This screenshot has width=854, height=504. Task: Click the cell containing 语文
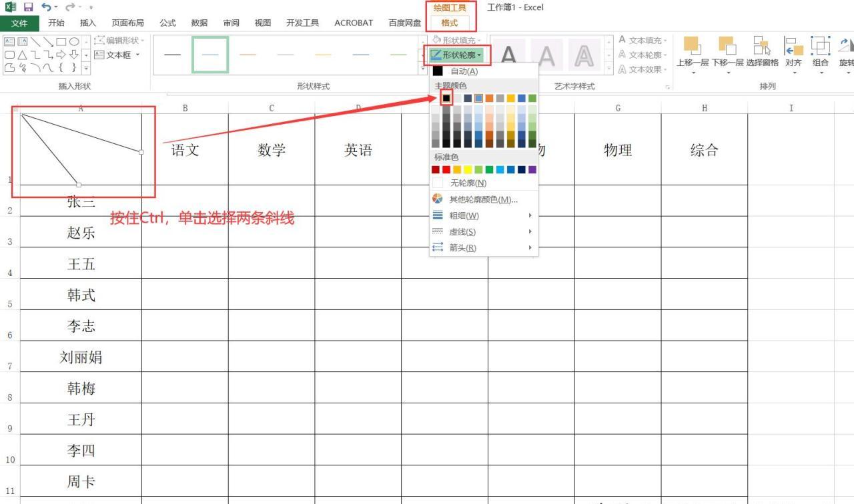click(x=185, y=149)
